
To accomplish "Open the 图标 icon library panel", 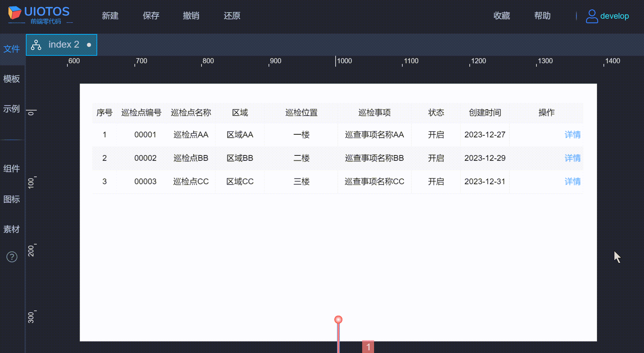I will (11, 199).
